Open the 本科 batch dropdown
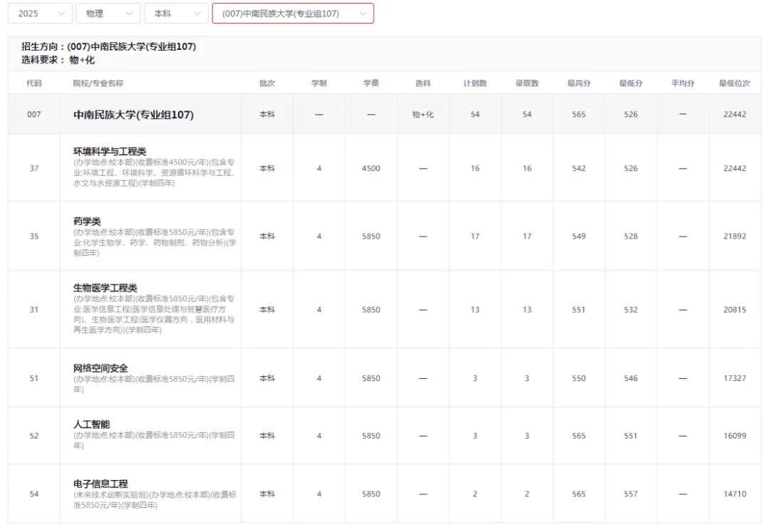Screen dimensions: 769x532 tap(176, 14)
